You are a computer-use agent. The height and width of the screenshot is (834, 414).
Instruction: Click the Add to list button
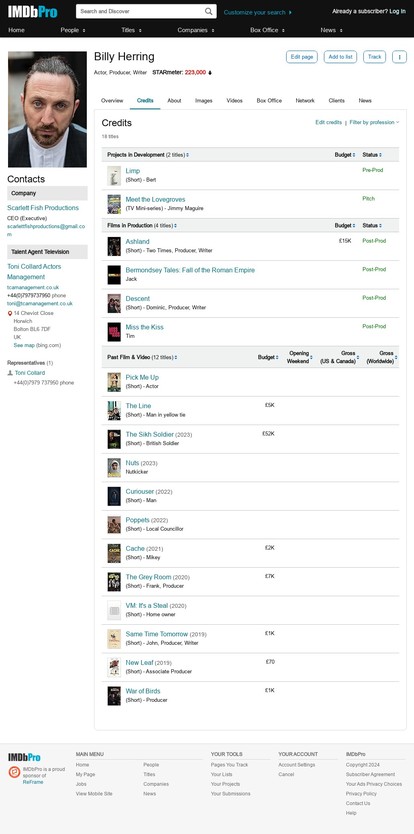(x=341, y=57)
